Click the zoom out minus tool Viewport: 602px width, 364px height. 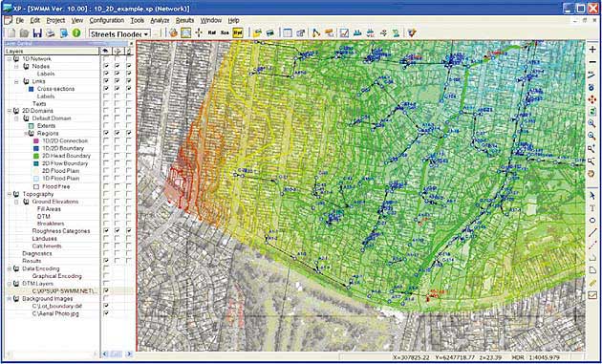coord(592,62)
